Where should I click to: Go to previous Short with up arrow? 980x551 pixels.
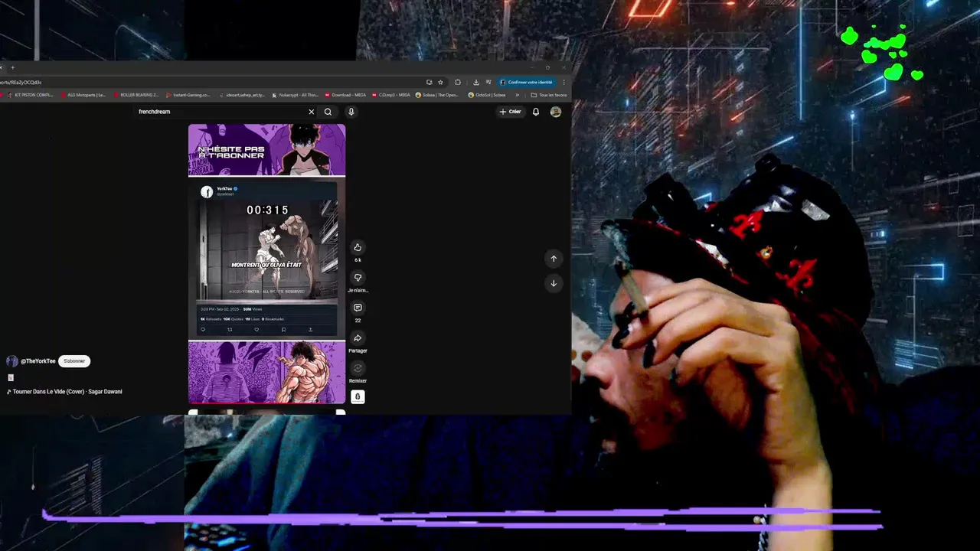point(554,259)
